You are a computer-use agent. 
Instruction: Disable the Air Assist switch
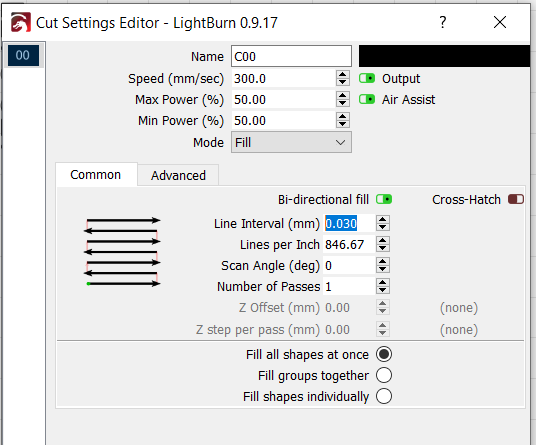[367, 99]
